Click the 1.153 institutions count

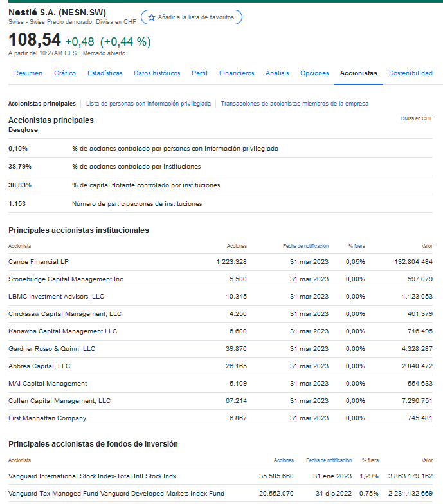click(x=17, y=204)
